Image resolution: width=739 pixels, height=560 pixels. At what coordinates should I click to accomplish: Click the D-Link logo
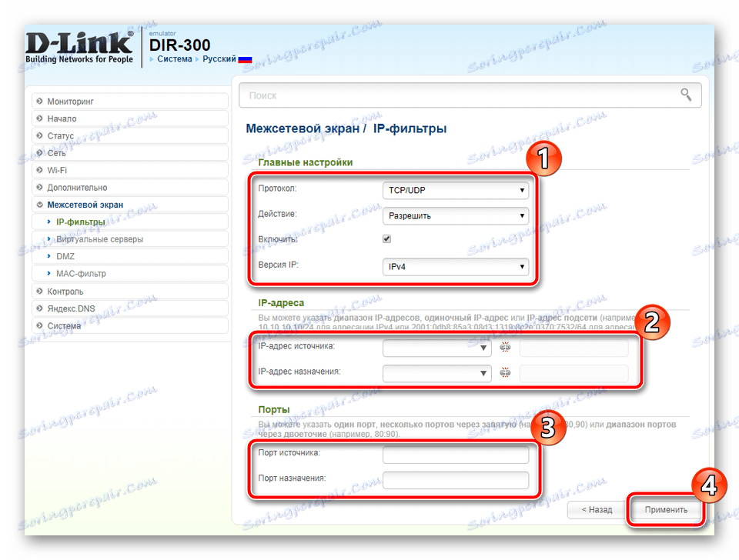point(79,48)
